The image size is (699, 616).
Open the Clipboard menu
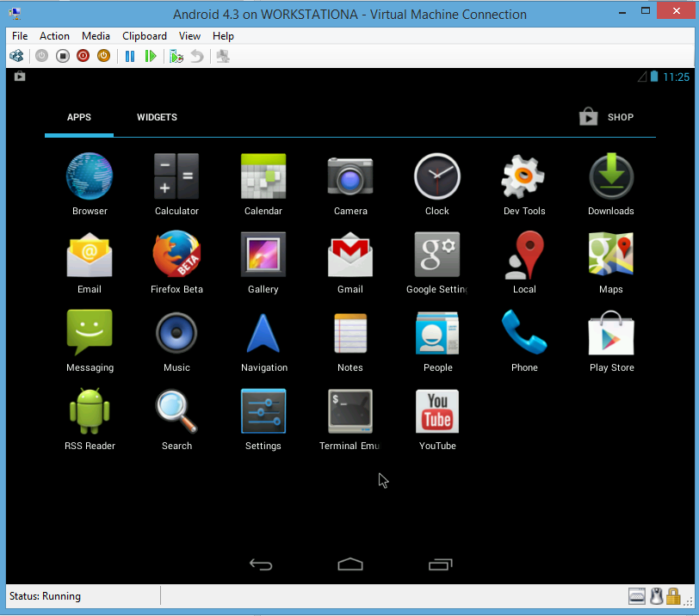(x=144, y=36)
